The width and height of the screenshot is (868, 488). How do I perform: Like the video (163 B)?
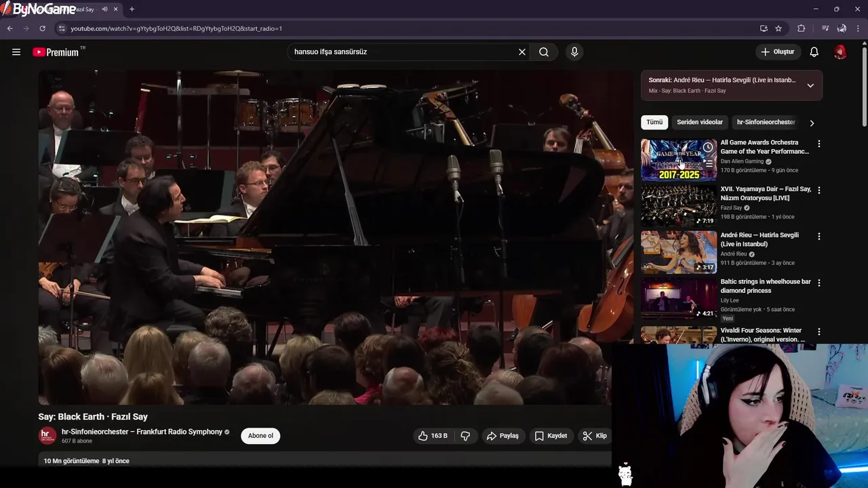pos(433,436)
